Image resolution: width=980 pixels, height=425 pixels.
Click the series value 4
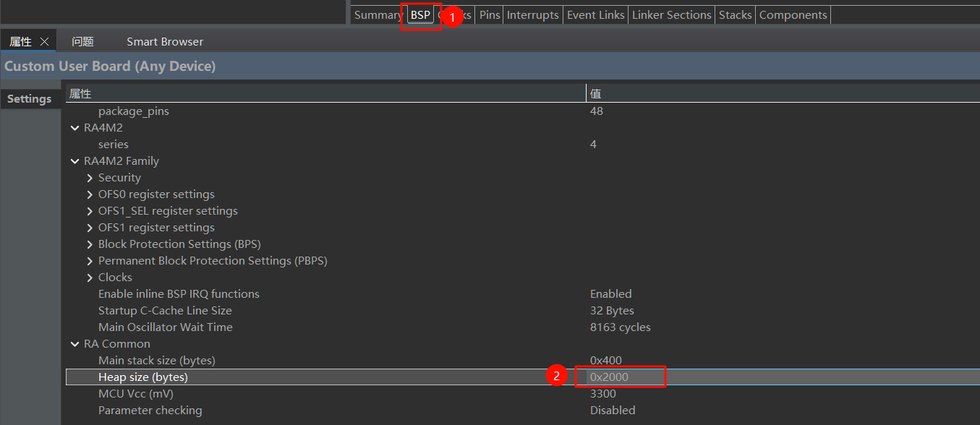tap(594, 145)
